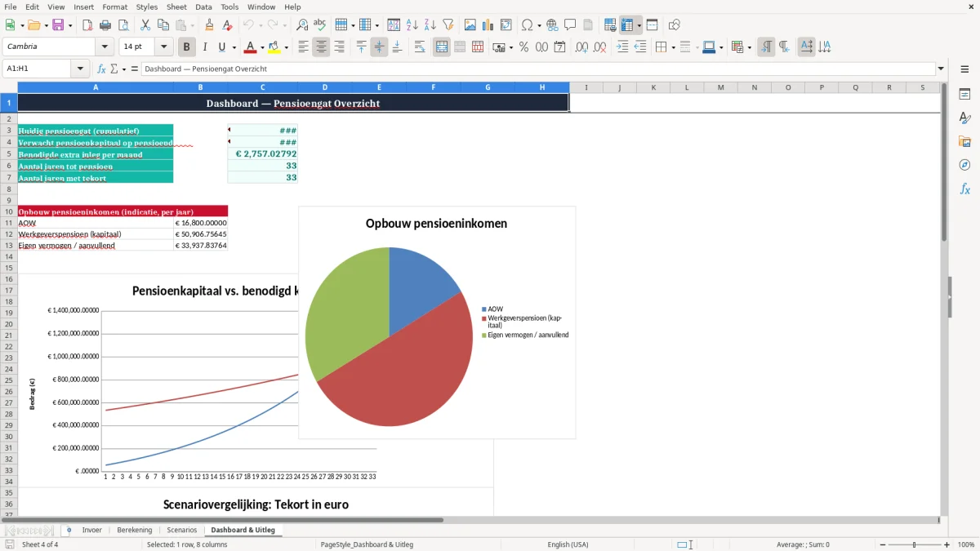Clone formatting paintbrush icon
The image size is (980, 551).
click(210, 25)
